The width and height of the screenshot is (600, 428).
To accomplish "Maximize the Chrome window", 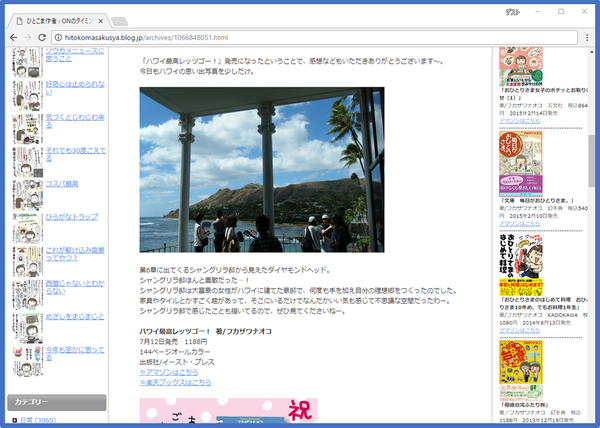I will click(x=561, y=11).
